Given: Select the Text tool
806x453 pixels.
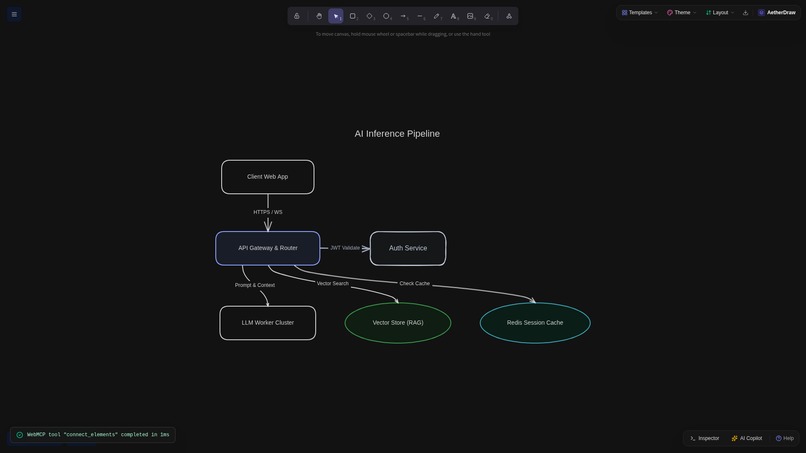Looking at the screenshot, I should (x=454, y=16).
